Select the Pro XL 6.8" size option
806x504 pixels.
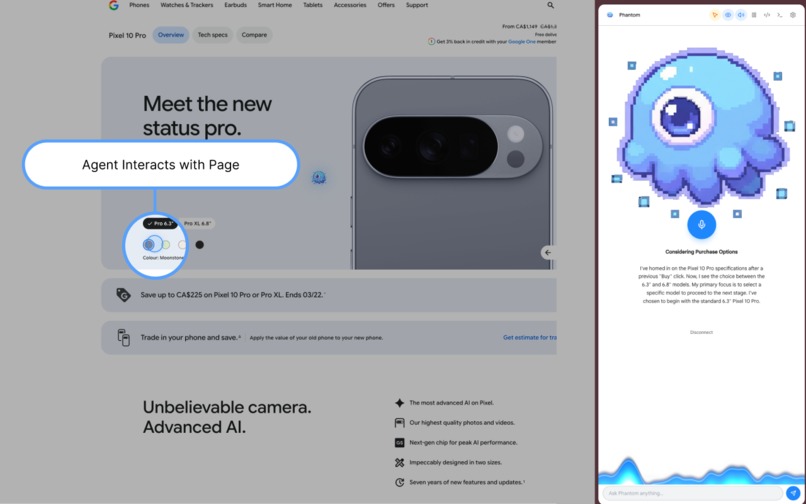click(x=197, y=224)
